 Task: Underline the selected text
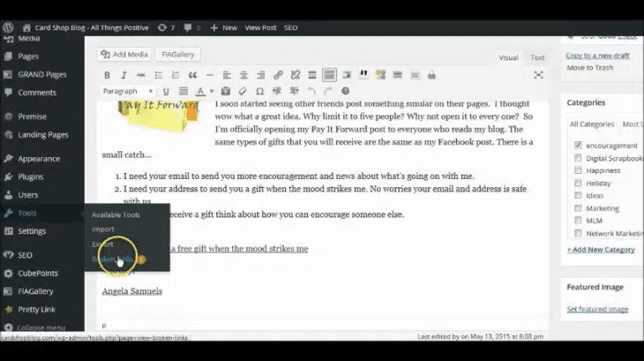[166, 92]
